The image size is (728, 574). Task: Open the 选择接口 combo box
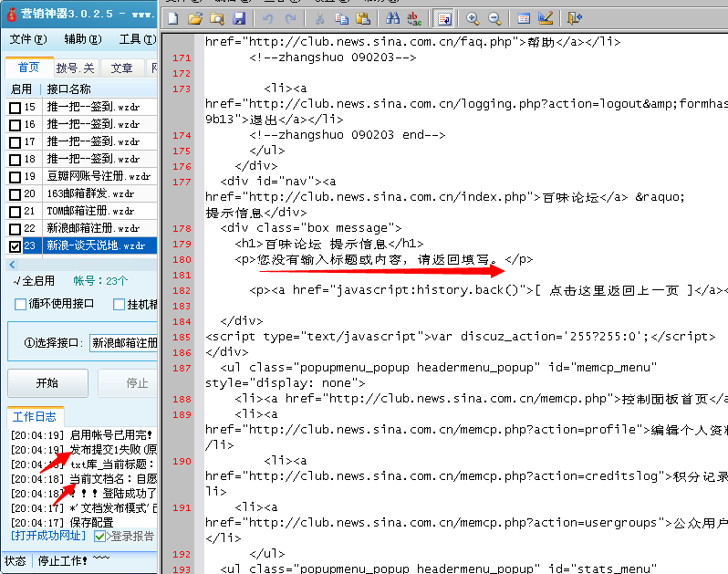[123, 343]
